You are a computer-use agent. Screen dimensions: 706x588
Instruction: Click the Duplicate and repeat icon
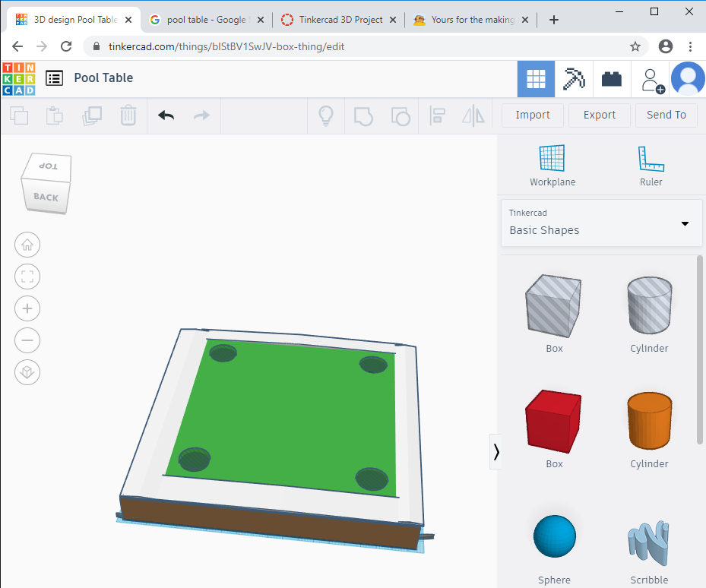(92, 115)
